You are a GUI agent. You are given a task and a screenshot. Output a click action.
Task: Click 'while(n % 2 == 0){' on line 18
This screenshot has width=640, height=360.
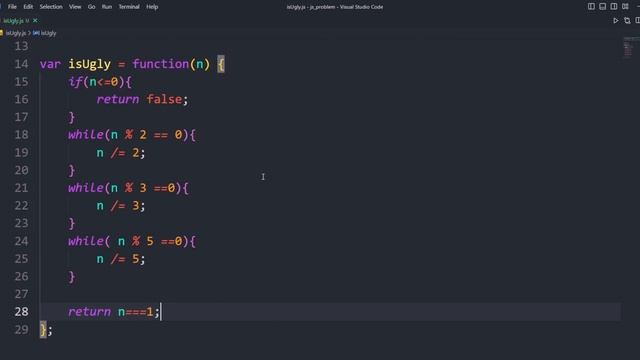pos(132,135)
